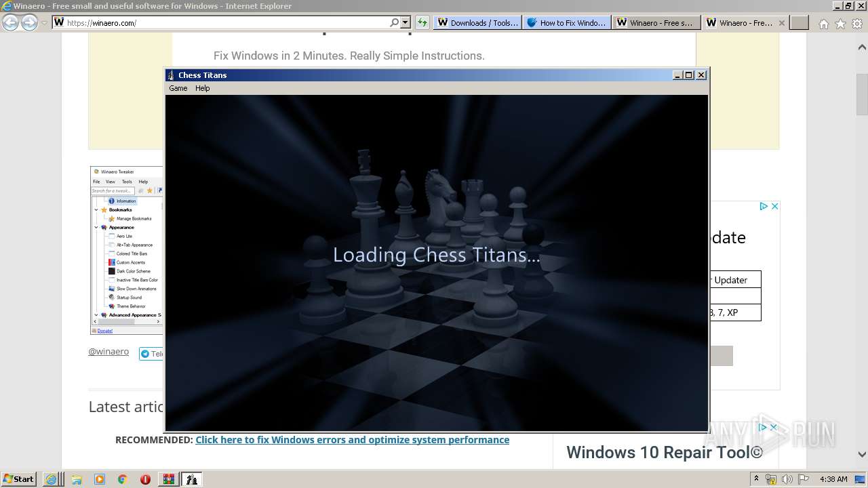The width and height of the screenshot is (868, 488).
Task: Open the Help menu in Chess Titans
Action: [x=203, y=88]
